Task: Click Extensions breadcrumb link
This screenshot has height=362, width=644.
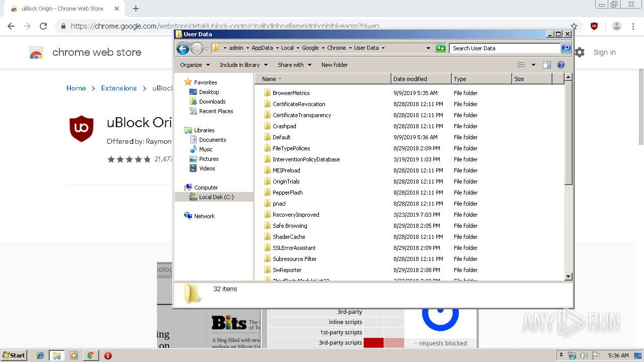Action: (119, 88)
